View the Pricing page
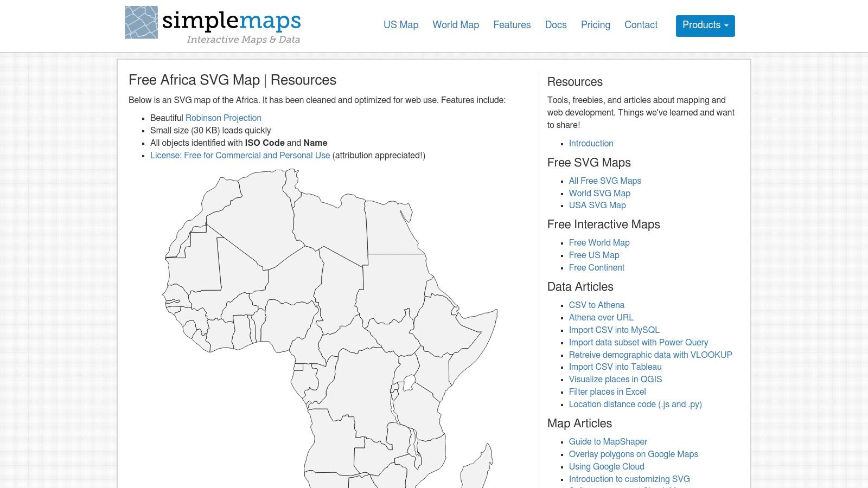Screen dimensions: 868x488 (x=596, y=25)
